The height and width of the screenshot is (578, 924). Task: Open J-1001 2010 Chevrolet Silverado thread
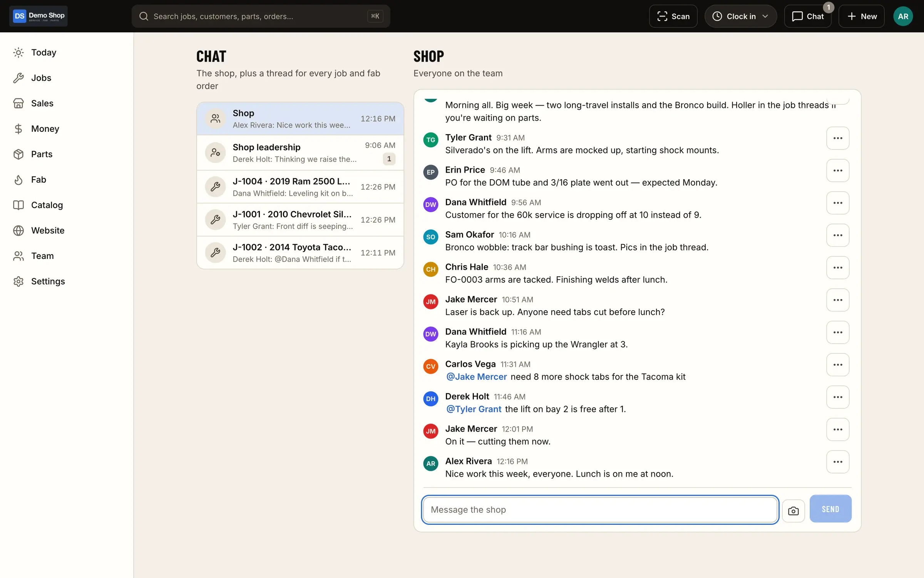300,220
